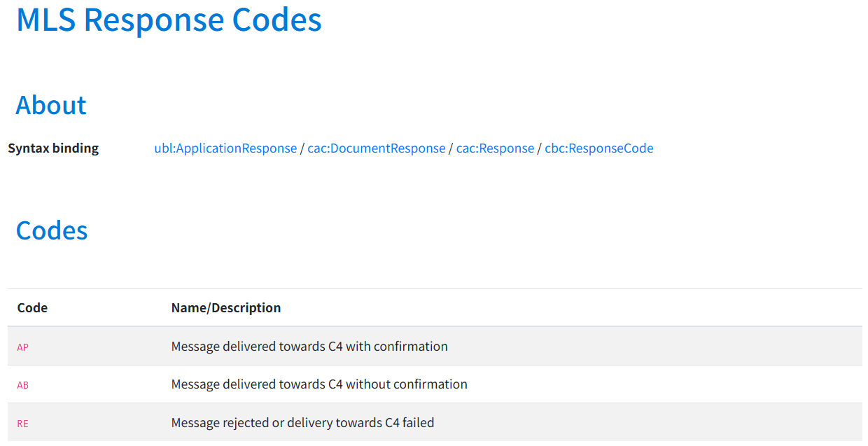The image size is (868, 446).
Task: Click the Code column header
Action: [32, 308]
